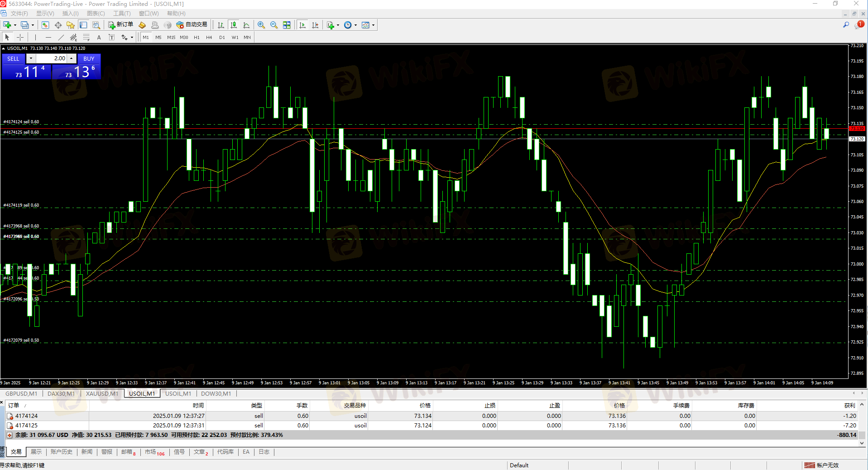
Task: Switch to the D1 timeframe
Action: [x=222, y=37]
